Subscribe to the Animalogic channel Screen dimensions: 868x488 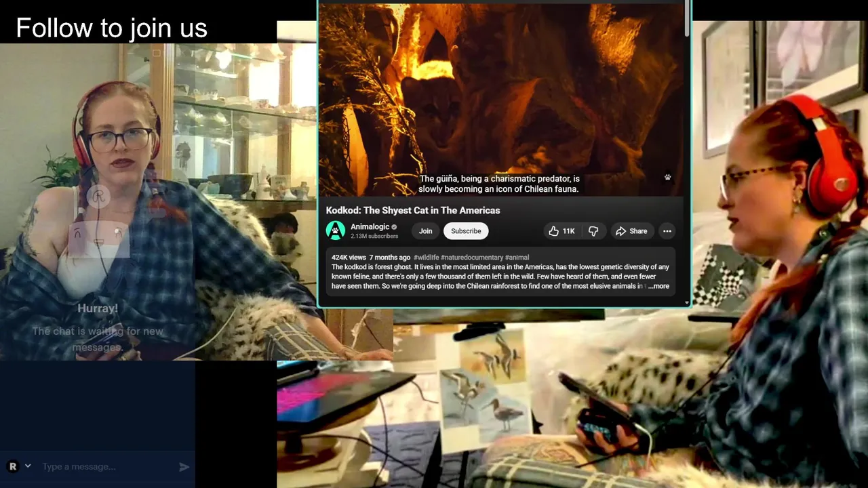(466, 231)
